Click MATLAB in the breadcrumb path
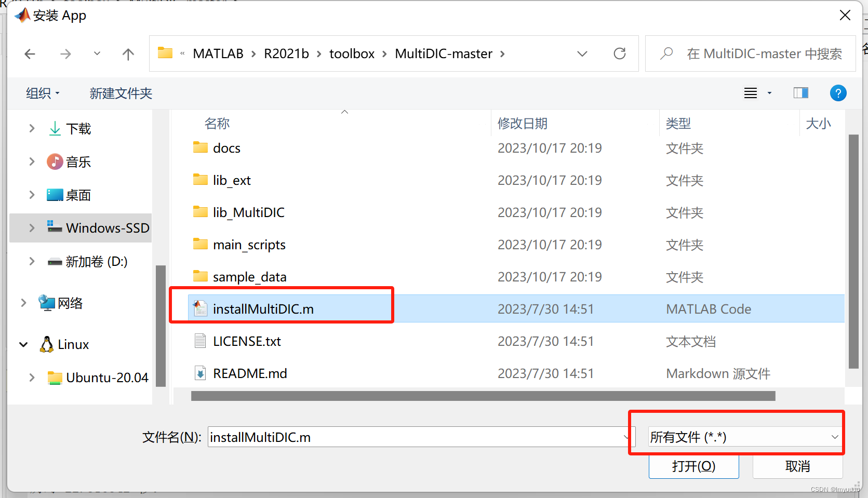The image size is (868, 498). [218, 53]
